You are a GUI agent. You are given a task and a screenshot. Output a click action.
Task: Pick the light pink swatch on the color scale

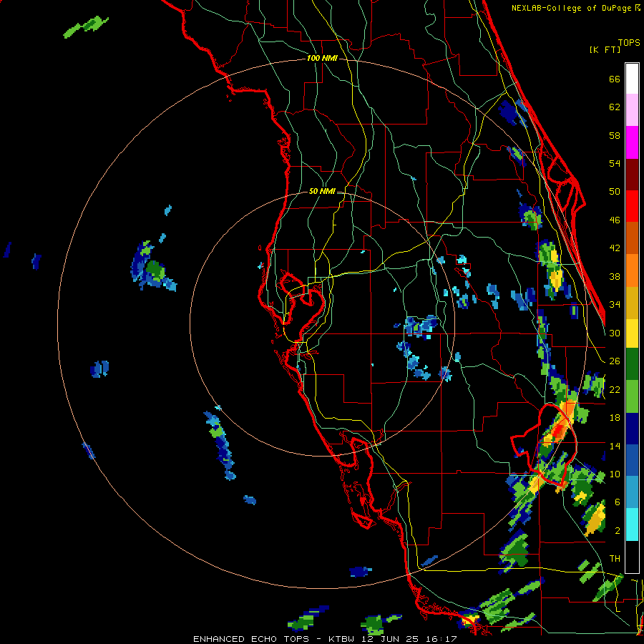632,109
